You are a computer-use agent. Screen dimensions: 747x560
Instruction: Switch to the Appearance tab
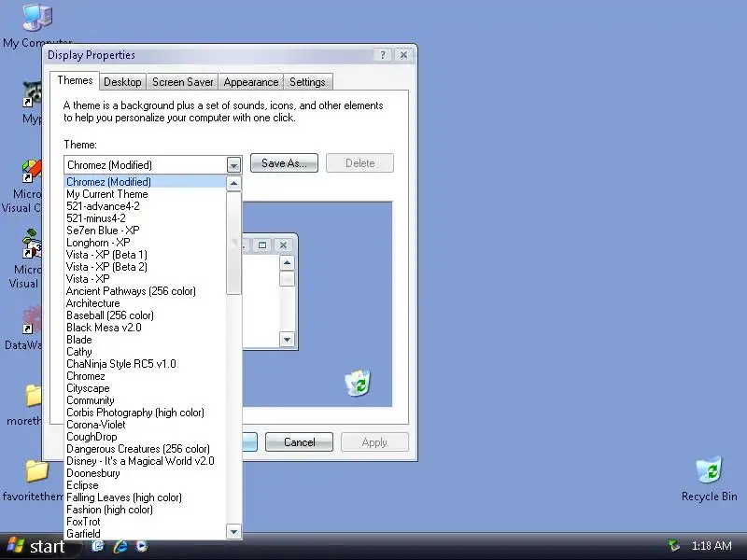250,82
